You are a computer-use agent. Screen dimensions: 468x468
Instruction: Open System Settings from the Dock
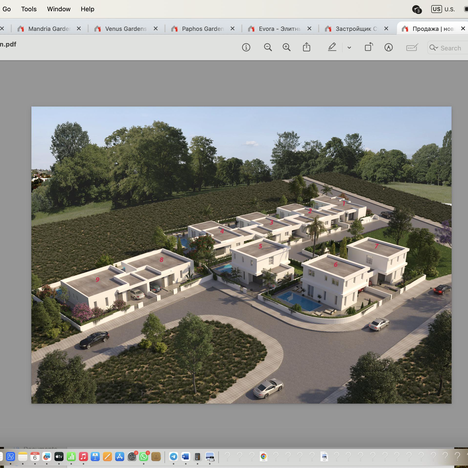coord(132,457)
